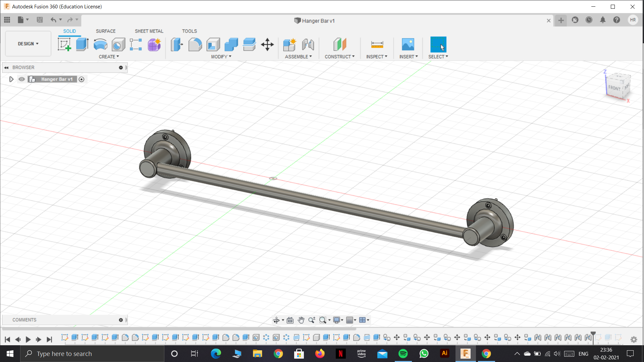Screen dimensions: 644x362
Task: Expand the Hanger Bar v1 tree node
Action: 11,79
